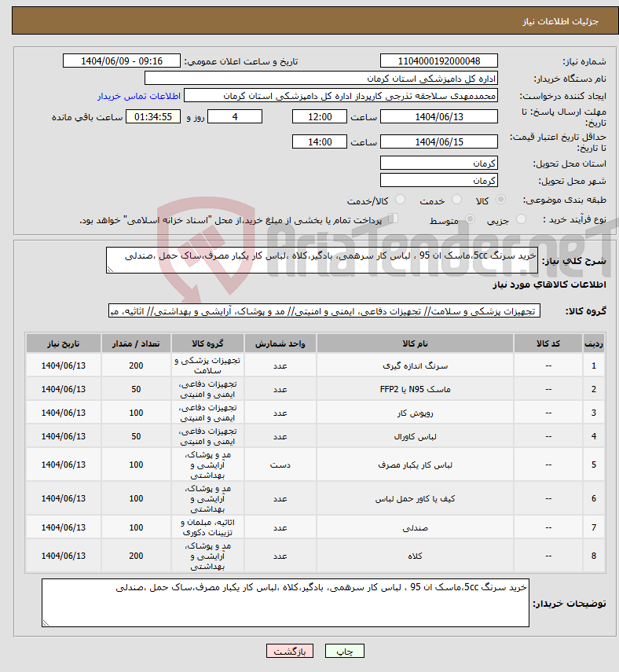Click the گروه کالا field
This screenshot has width=619, height=672.
[324, 311]
